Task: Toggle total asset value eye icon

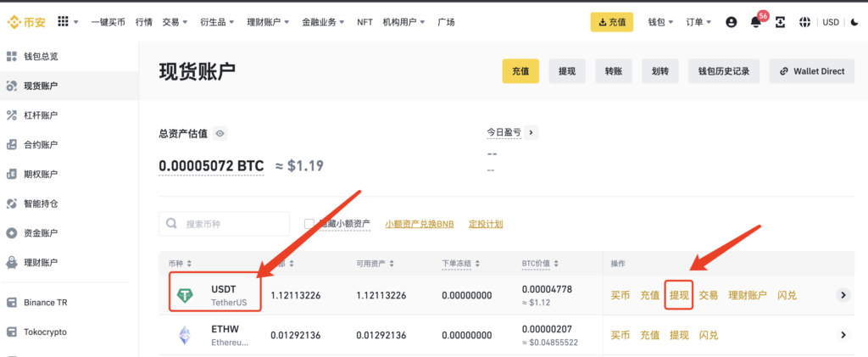Action: pos(220,133)
